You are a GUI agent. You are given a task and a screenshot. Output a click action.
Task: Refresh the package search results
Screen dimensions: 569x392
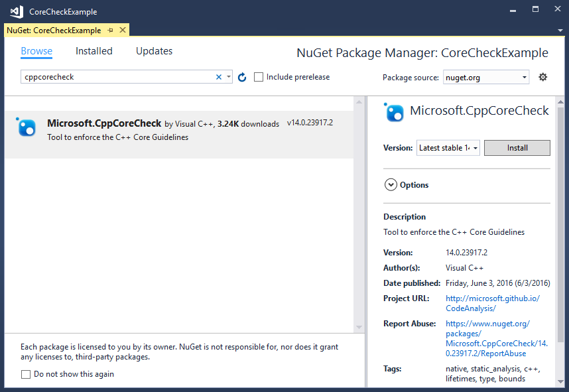[241, 77]
